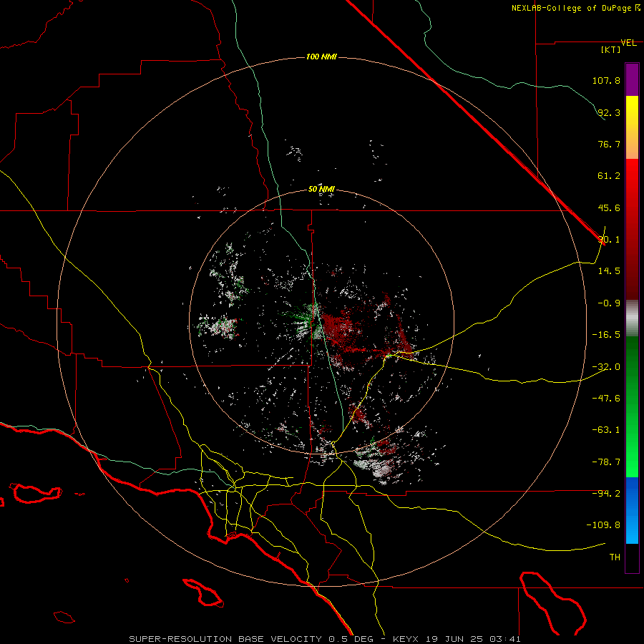Click the -32.0 legend value
Image resolution: width=644 pixels, height=644 pixels.
tap(606, 367)
